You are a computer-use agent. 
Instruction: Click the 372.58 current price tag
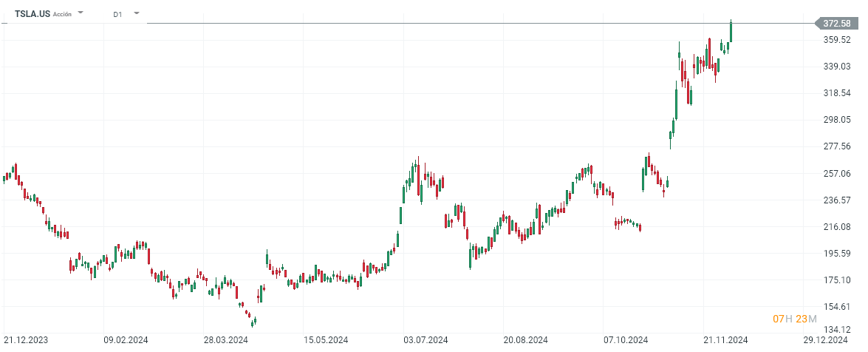tap(836, 24)
